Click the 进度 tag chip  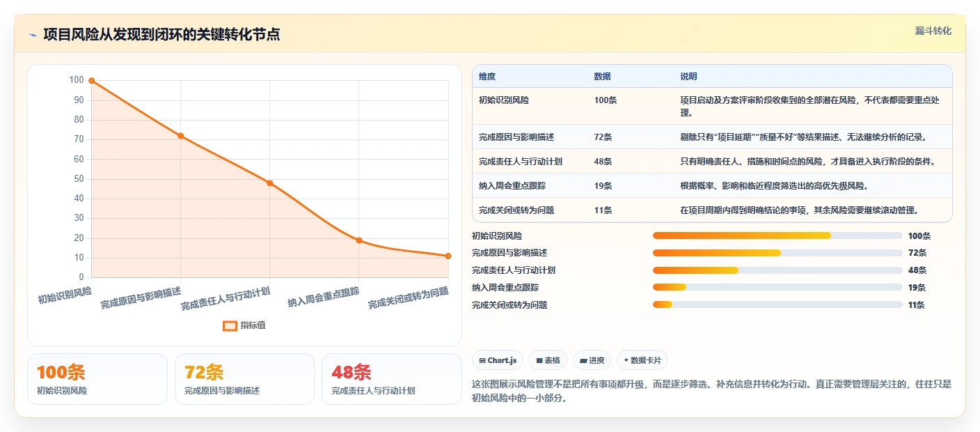pos(592,360)
